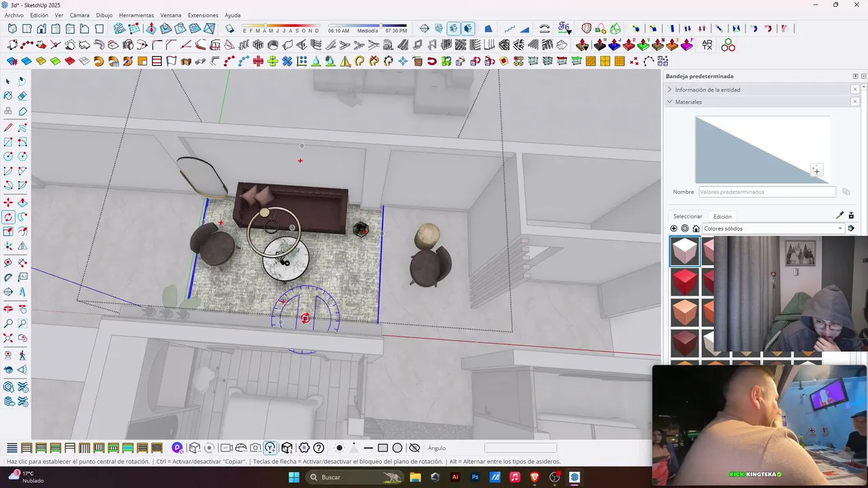The width and height of the screenshot is (868, 488).
Task: Go to the materials home icon
Action: pyautogui.click(x=696, y=228)
